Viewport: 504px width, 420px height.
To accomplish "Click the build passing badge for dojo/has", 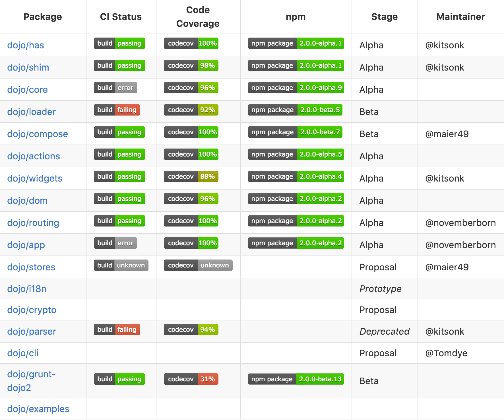I will pos(119,43).
